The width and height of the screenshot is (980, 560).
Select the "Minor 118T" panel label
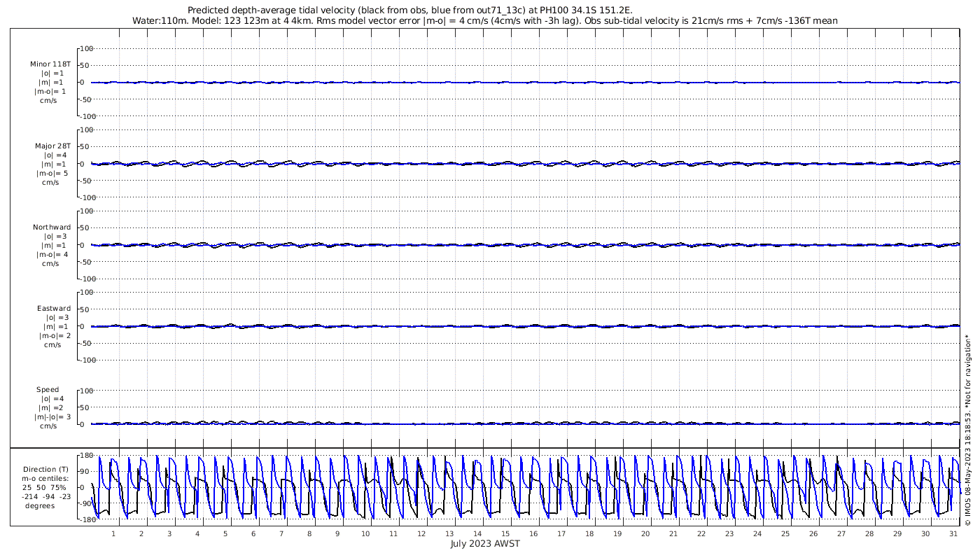tap(50, 64)
